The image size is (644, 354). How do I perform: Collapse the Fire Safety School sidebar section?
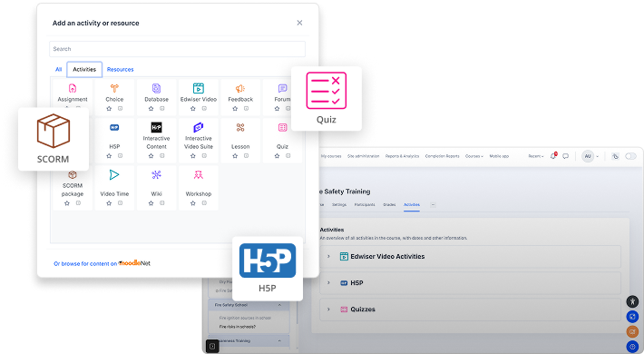[279, 305]
